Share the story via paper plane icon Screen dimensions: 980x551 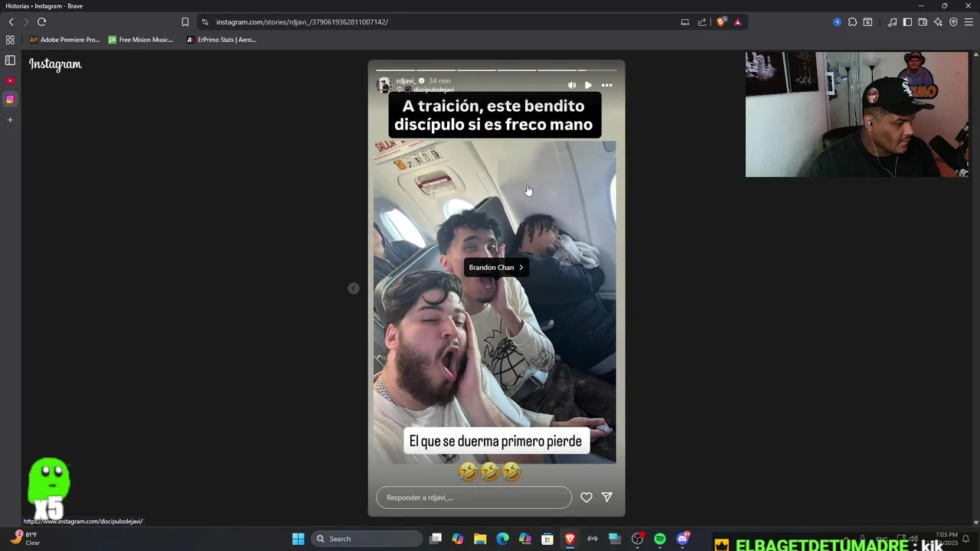click(607, 497)
